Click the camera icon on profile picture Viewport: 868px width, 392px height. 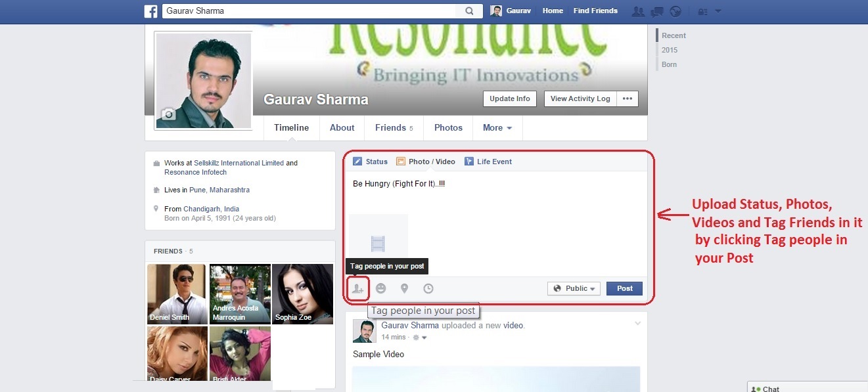169,114
